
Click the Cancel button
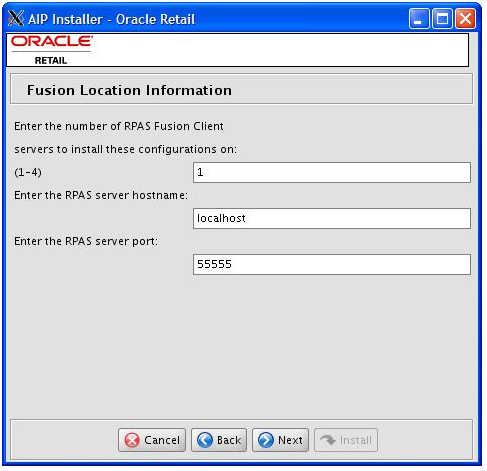pos(152,440)
